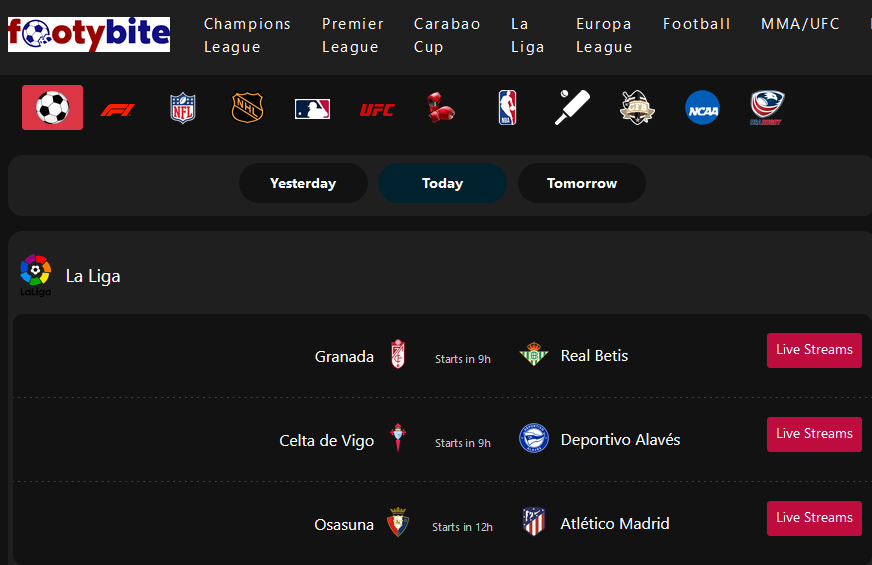This screenshot has width=872, height=565.
Task: Select the cricket bat icon
Action: coord(572,107)
